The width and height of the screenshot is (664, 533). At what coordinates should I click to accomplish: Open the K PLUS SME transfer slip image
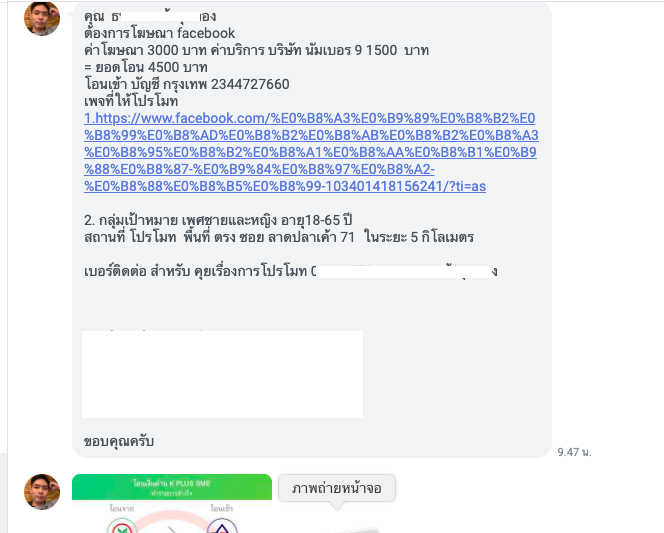172,503
